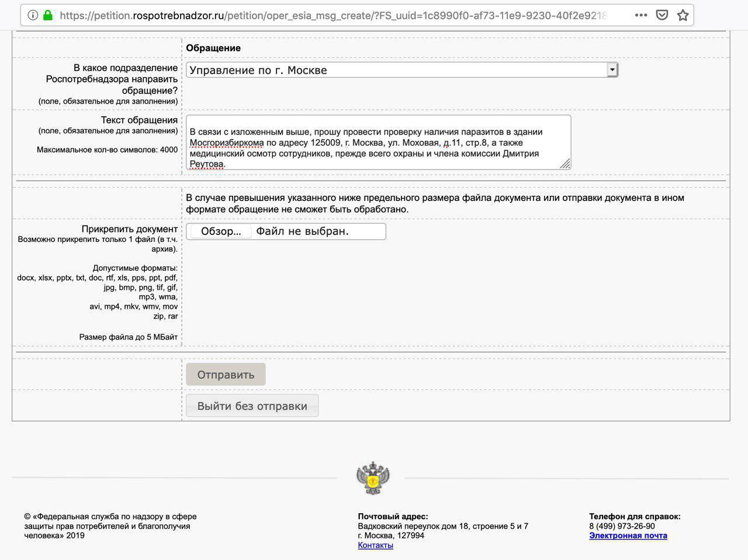The image size is (748, 560).
Task: Save page to Pocket icon
Action: [662, 15]
